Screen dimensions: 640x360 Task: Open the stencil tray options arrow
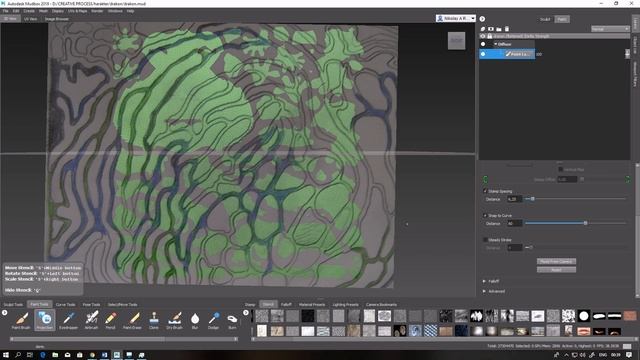[246, 313]
